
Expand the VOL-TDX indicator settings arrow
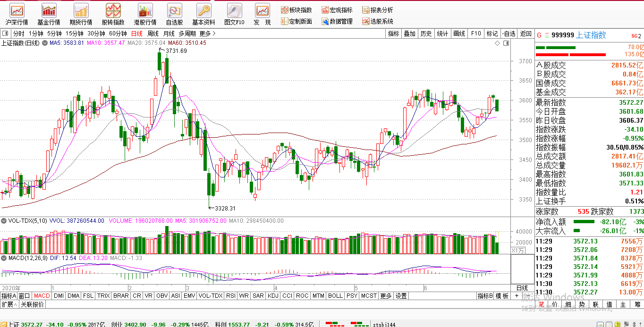coord(3,220)
